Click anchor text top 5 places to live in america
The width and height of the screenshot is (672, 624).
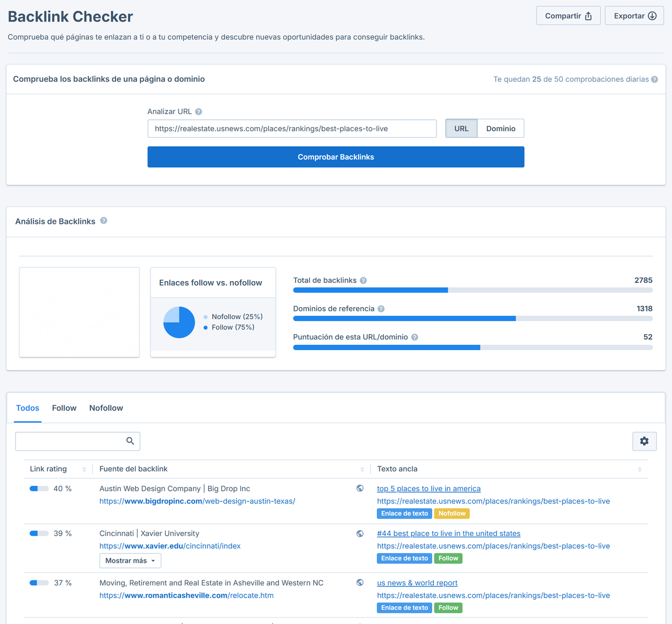(x=428, y=488)
